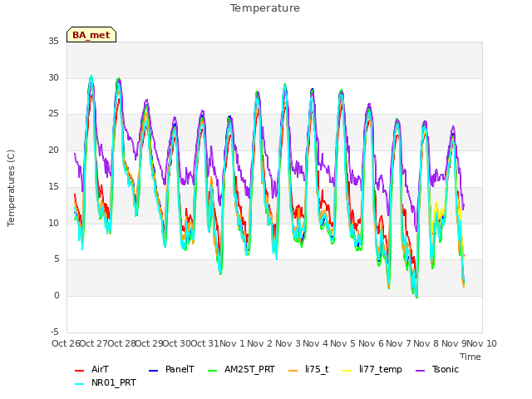
Task: Click the Nov 7 x-axis tick label
Action: [x=399, y=343]
